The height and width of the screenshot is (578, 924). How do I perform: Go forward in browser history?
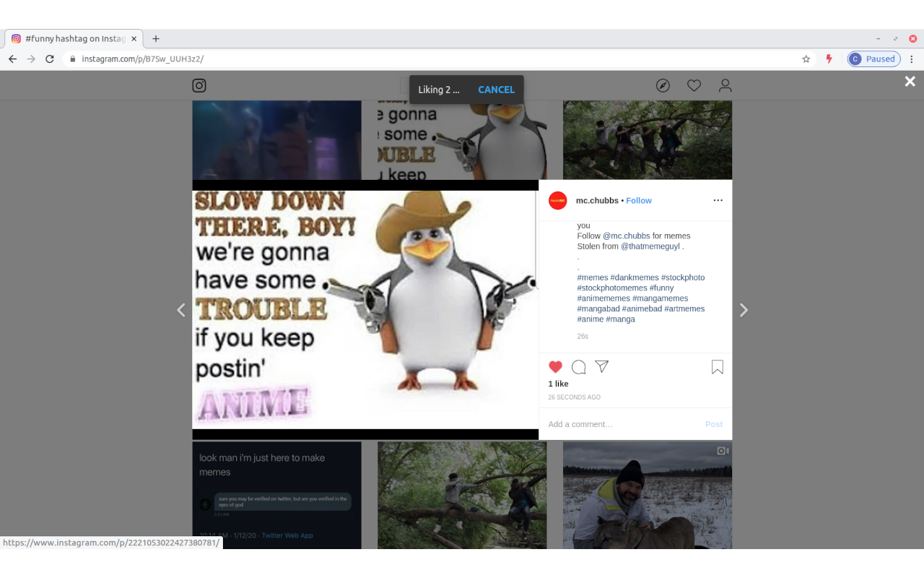click(31, 59)
